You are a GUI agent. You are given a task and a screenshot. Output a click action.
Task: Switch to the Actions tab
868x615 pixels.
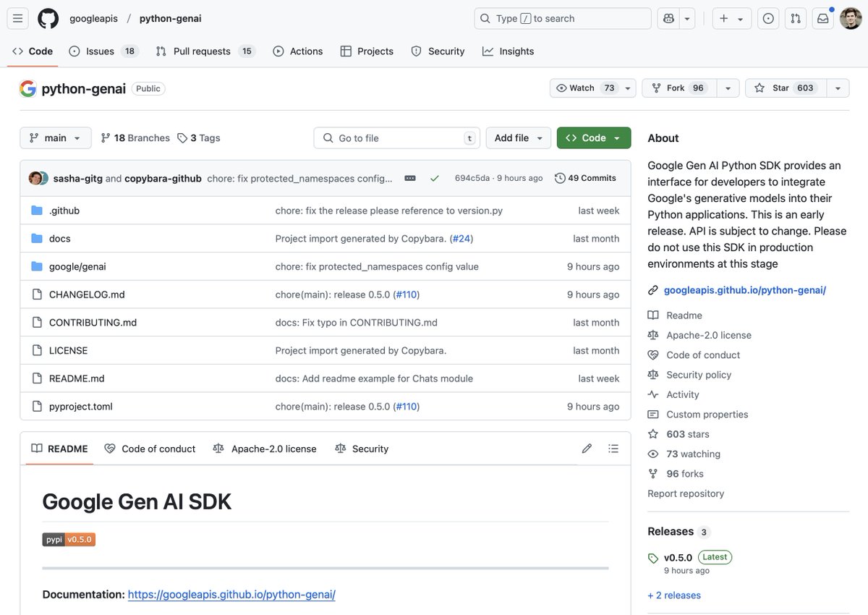[x=298, y=51]
